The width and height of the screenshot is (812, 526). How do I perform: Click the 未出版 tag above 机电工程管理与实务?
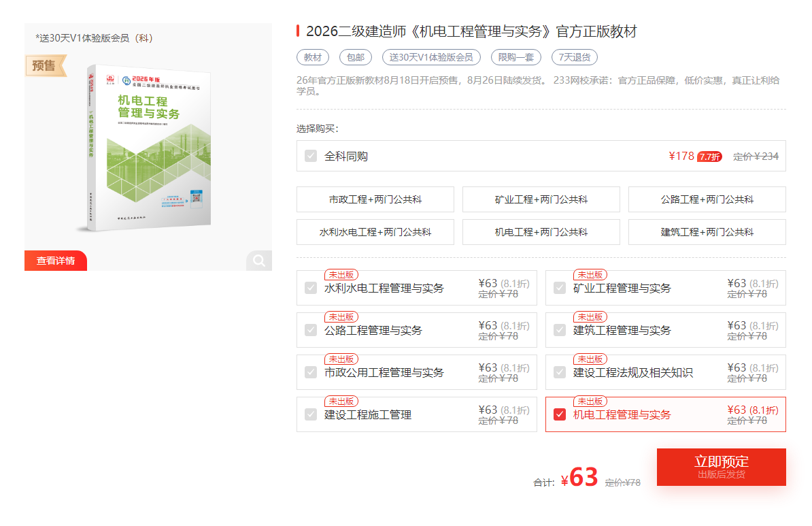point(590,401)
